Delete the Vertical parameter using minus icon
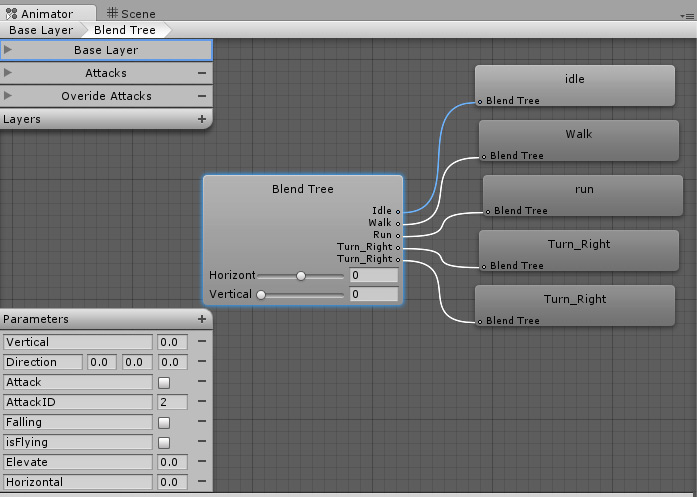This screenshot has width=697, height=497. [x=202, y=342]
